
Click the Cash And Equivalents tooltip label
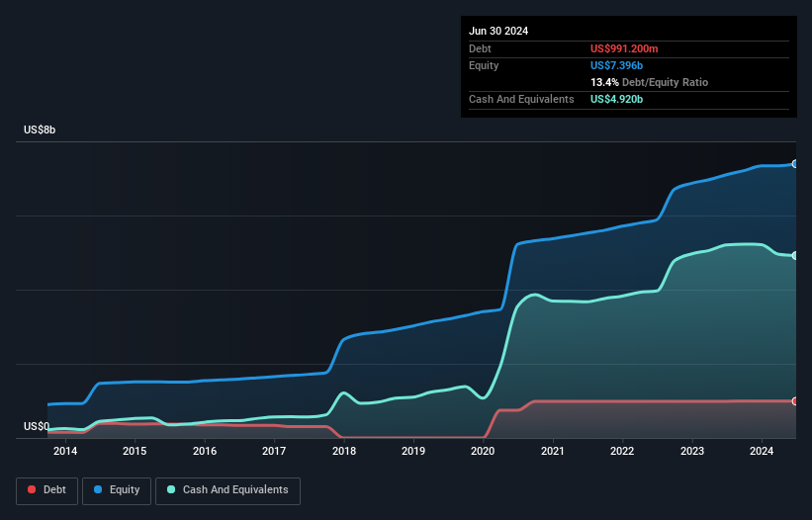coord(521,99)
